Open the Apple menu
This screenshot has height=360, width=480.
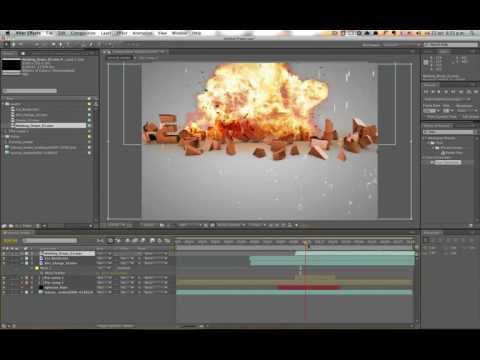[8, 33]
